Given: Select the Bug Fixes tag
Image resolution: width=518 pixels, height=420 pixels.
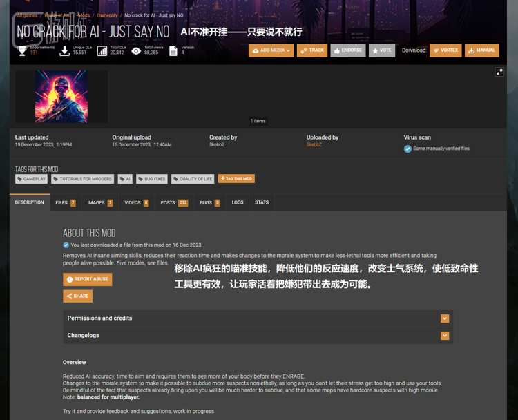Looking at the screenshot, I should tap(152, 179).
